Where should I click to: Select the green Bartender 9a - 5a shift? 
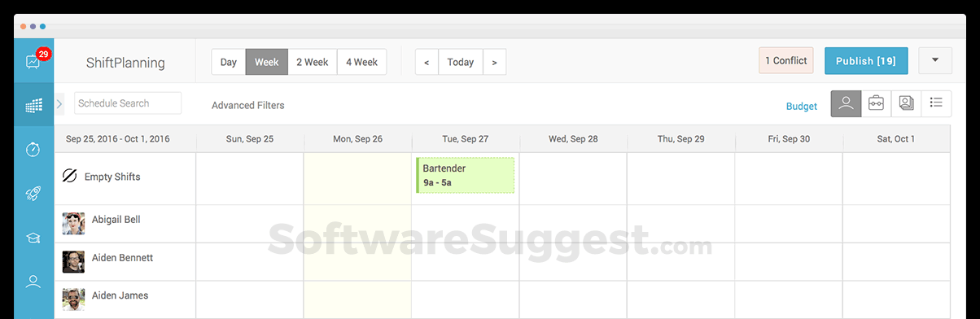pos(466,175)
